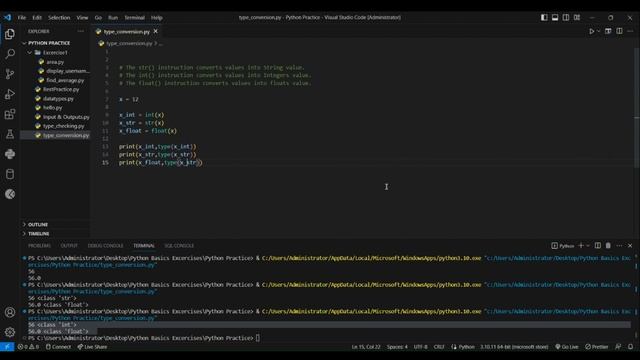
Task: Open editor More Actions menu
Action: point(630,31)
